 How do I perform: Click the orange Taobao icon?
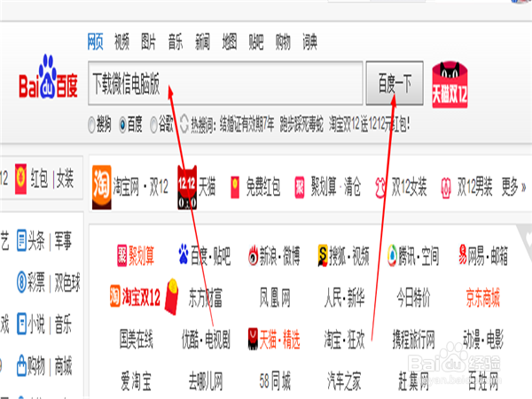101,187
